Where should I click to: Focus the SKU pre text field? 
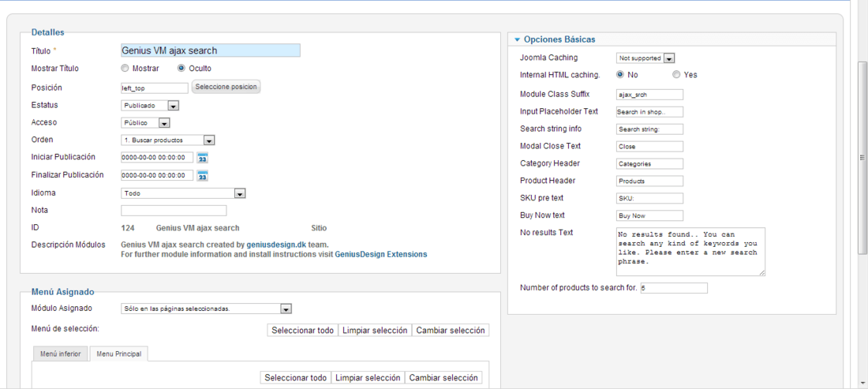tap(650, 198)
